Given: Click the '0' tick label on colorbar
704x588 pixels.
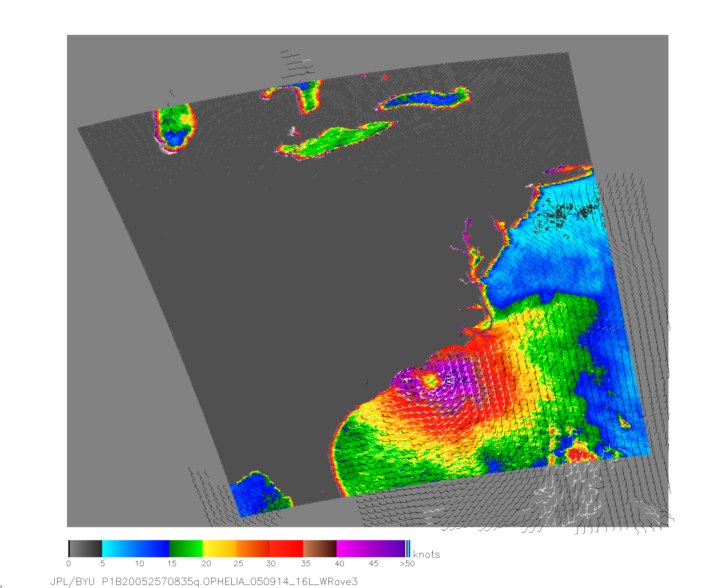Looking at the screenshot, I should point(69,563).
